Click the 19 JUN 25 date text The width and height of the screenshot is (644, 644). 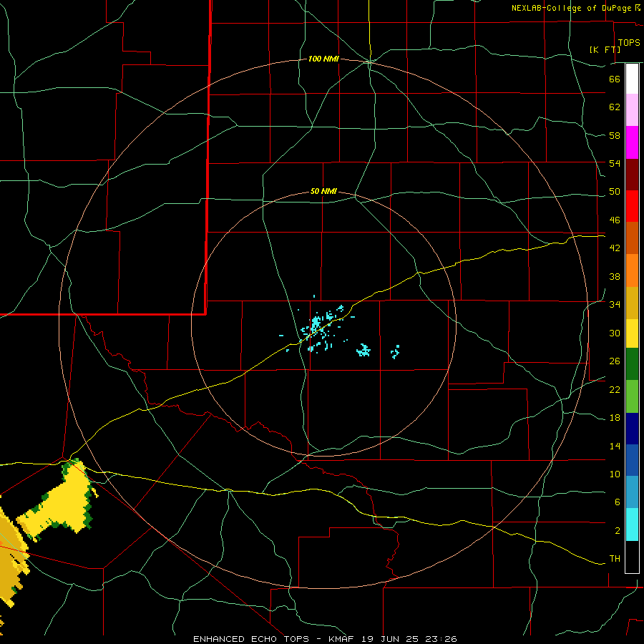point(389,639)
